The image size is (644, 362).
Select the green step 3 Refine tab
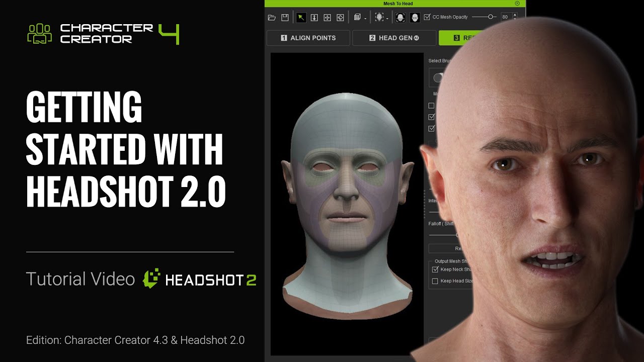[463, 38]
